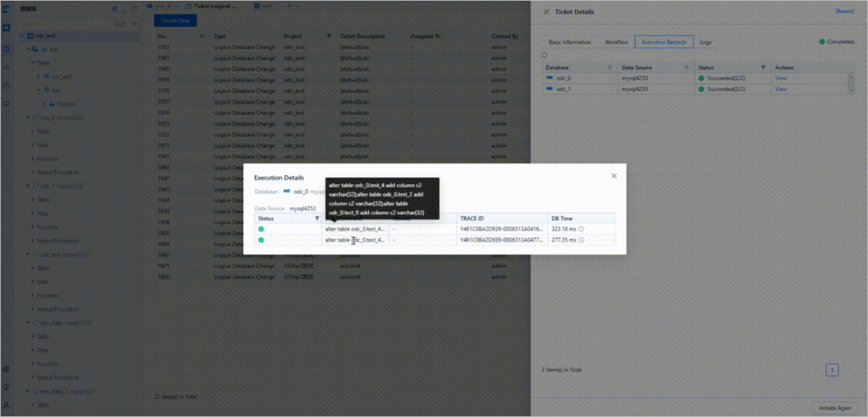
Task: Switch to the Basic Information tab
Action: [x=569, y=42]
